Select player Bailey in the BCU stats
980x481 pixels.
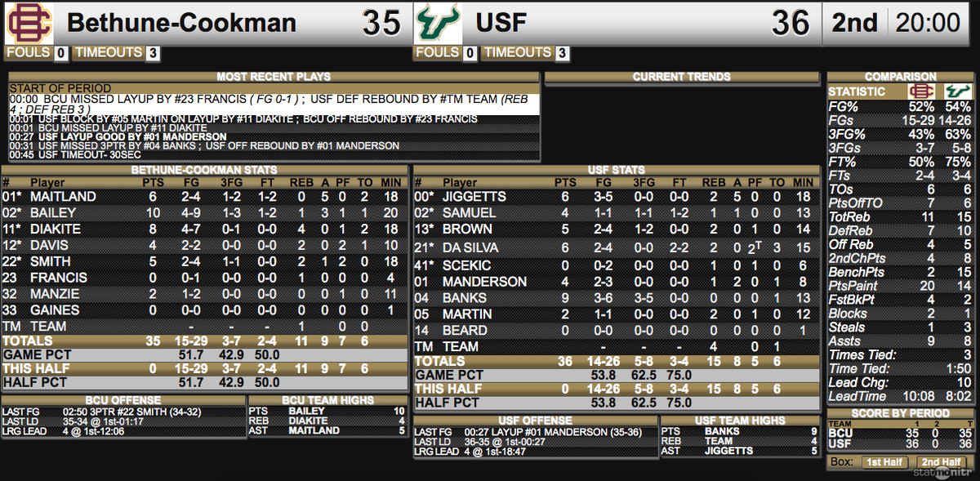tap(52, 212)
